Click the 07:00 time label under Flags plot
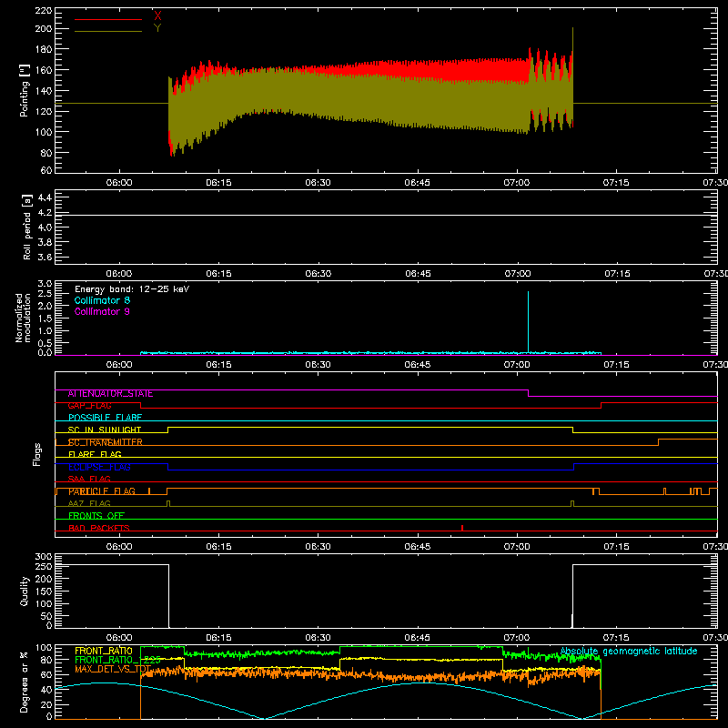Viewport: 728px width, 728px height. pyautogui.click(x=517, y=547)
